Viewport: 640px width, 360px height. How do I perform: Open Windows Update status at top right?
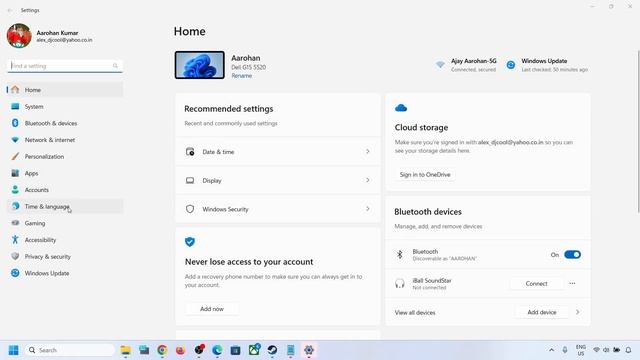(547, 65)
